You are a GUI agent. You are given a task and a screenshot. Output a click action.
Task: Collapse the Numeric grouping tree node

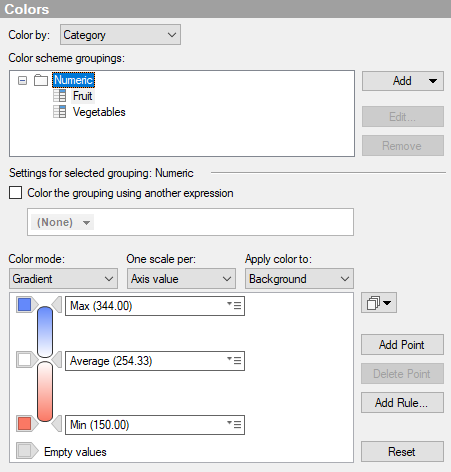click(x=22, y=80)
